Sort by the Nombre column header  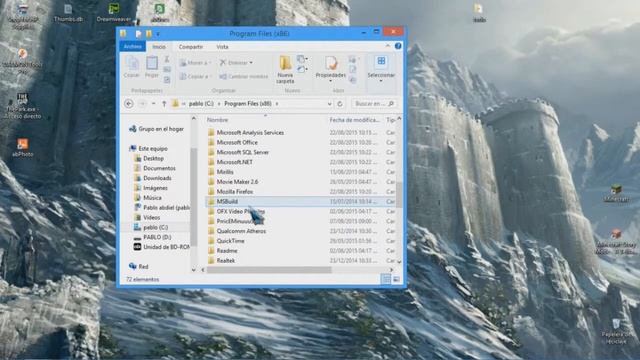[218, 120]
